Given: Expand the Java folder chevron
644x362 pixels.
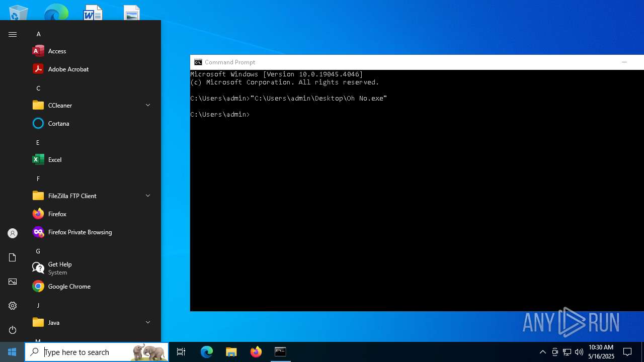Looking at the screenshot, I should click(148, 322).
